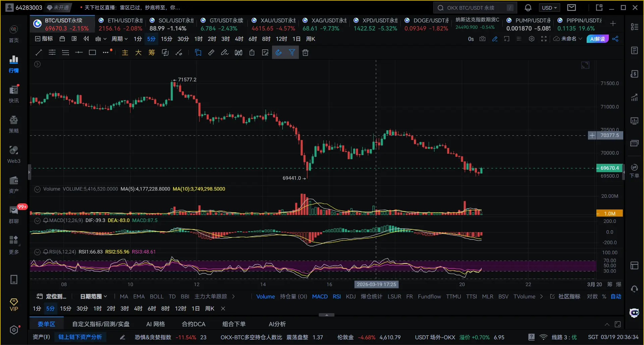This screenshot has height=345, width=644.
Task: Enable EMA main indicator
Action: (x=139, y=296)
